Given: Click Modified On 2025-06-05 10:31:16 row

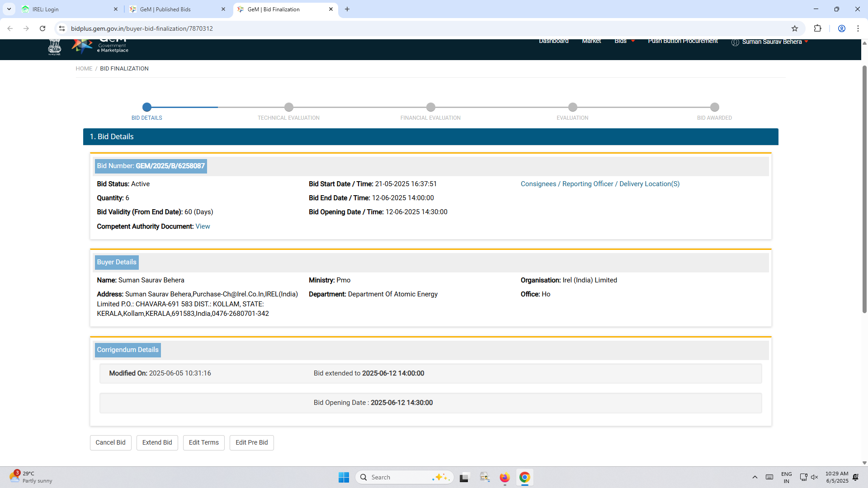Looking at the screenshot, I should 431,374.
